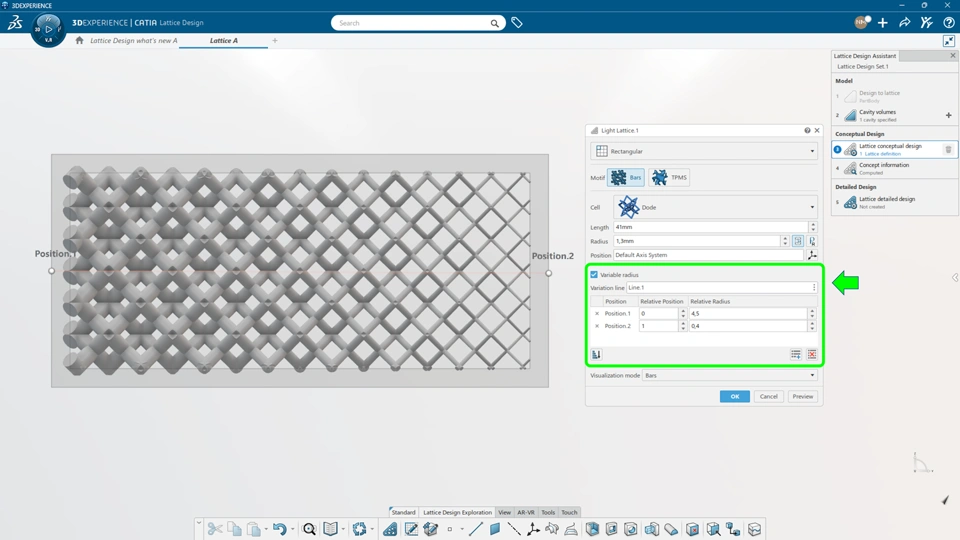Screen dimensions: 960x540
Task: Click the sketch pencil icon
Action: [411, 529]
